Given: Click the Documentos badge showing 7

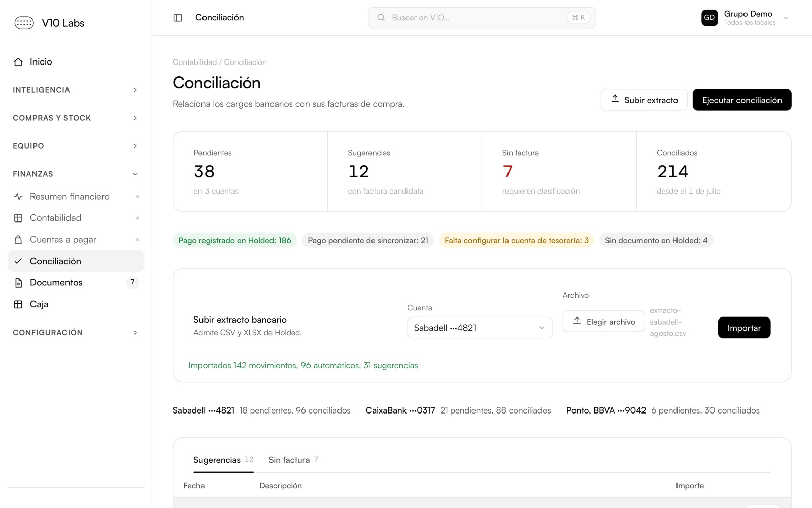Looking at the screenshot, I should [132, 282].
